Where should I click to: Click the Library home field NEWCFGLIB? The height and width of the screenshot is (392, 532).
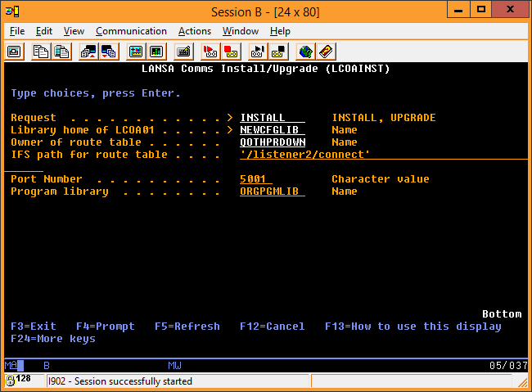tap(273, 130)
